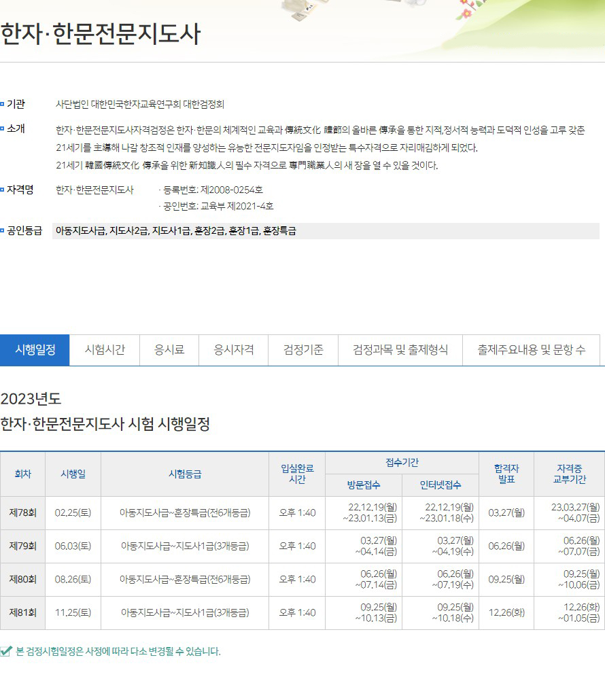Switch to the 시험시간 tab
The image size is (605, 700).
(105, 350)
